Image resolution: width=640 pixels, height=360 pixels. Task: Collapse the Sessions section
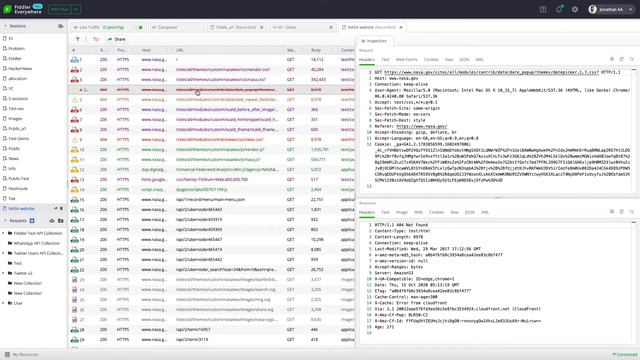point(5,26)
